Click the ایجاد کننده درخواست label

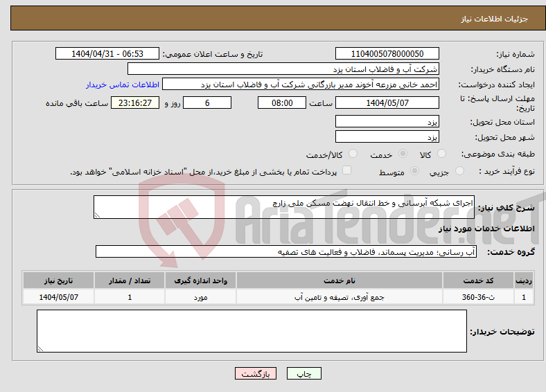tap(497, 84)
